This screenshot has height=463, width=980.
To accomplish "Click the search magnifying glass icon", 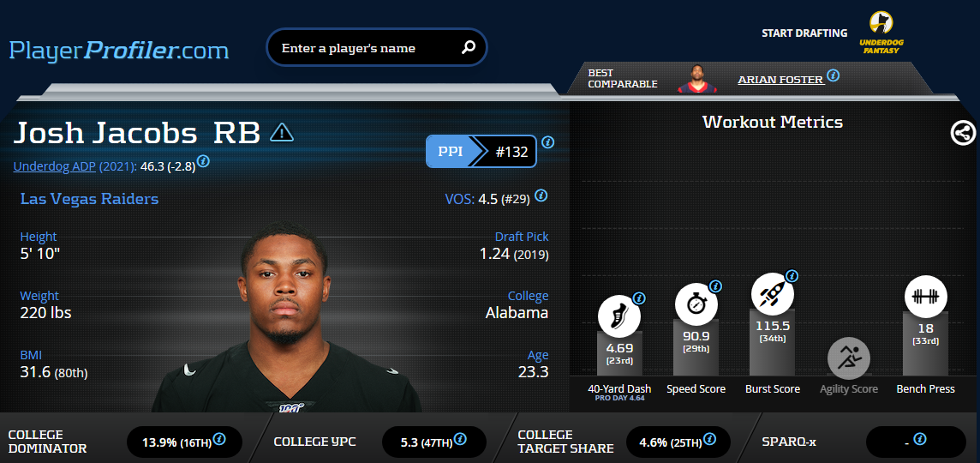I will click(468, 47).
